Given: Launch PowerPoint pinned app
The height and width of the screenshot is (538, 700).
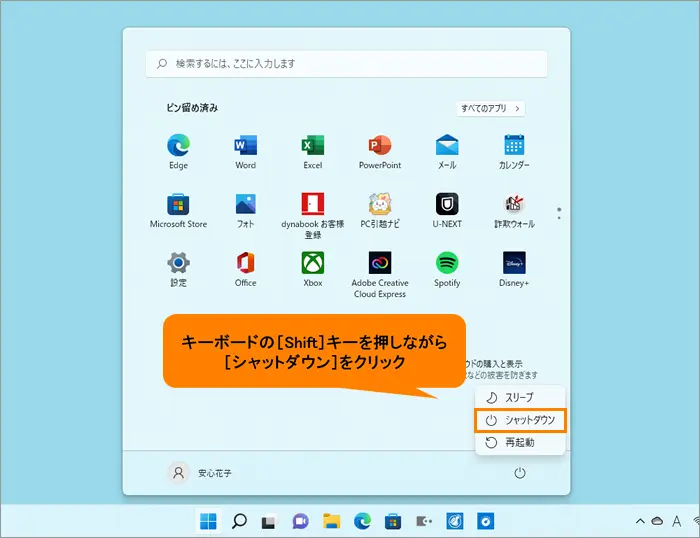Looking at the screenshot, I should 380,152.
